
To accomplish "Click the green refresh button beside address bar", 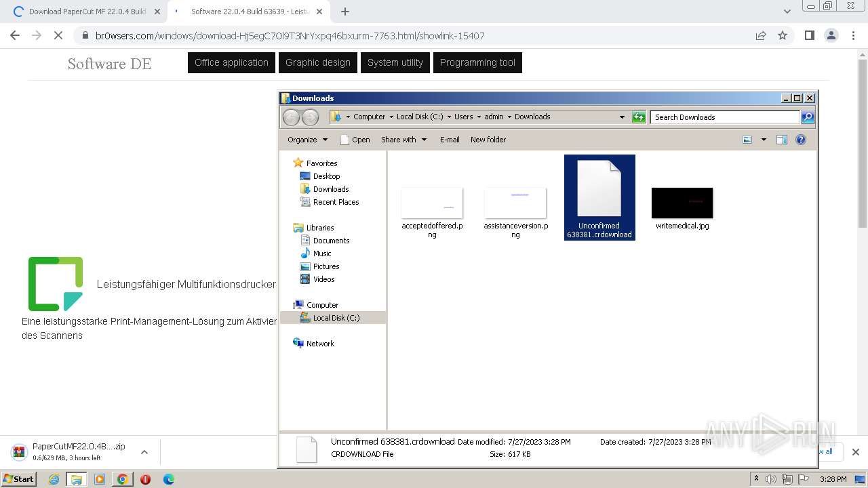I will click(639, 117).
